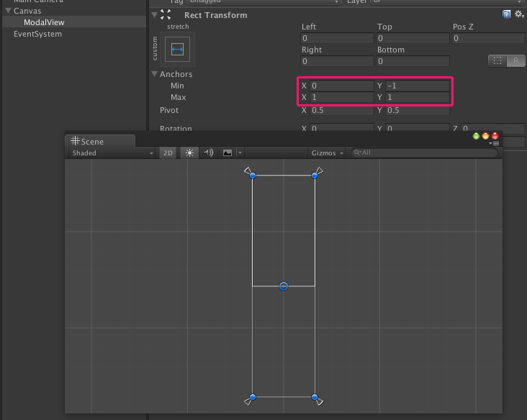
Task: Collapse the Rect Transform component
Action: 155,15
